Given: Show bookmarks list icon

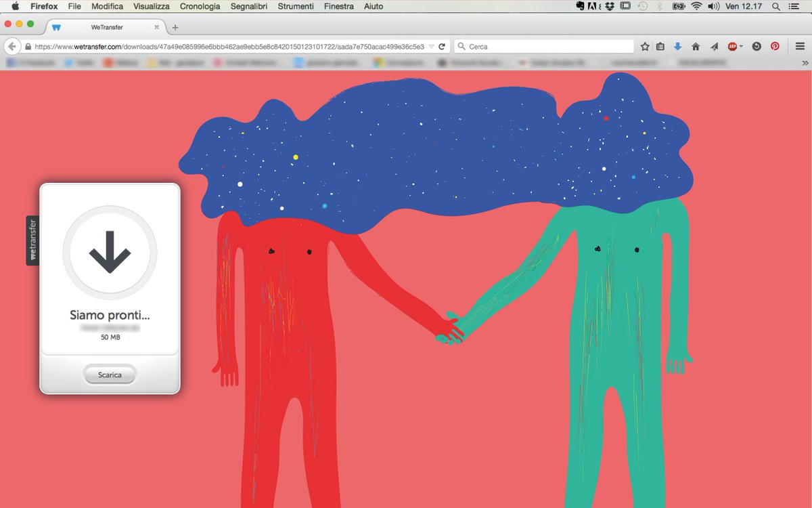Looking at the screenshot, I should pos(660,47).
